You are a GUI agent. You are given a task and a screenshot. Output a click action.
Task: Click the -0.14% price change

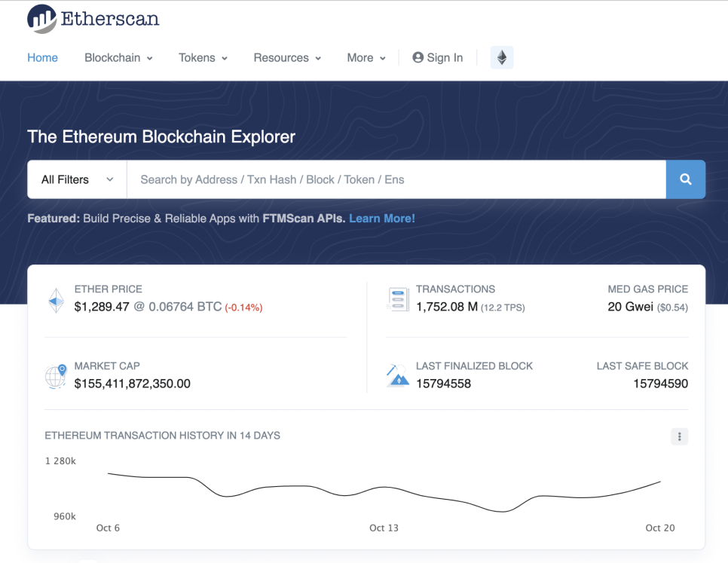coord(243,308)
